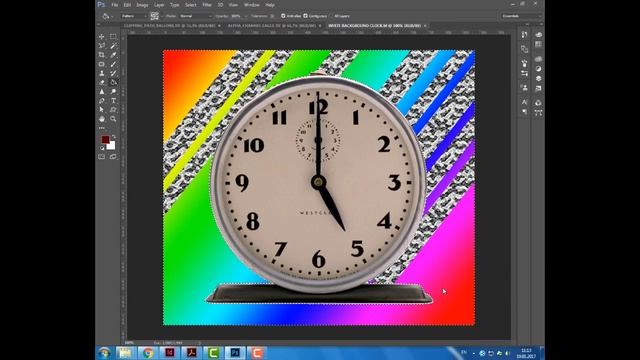Screen dimensions: 640x360
Task: Click the Photoshop taskbar icon
Action: click(x=236, y=353)
